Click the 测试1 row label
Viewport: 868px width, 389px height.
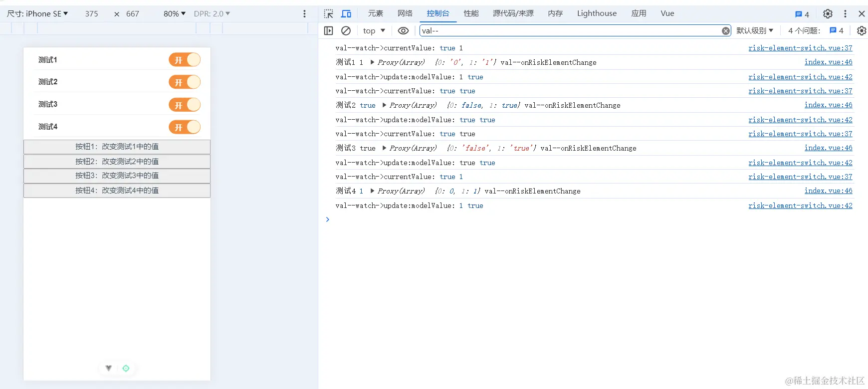48,60
